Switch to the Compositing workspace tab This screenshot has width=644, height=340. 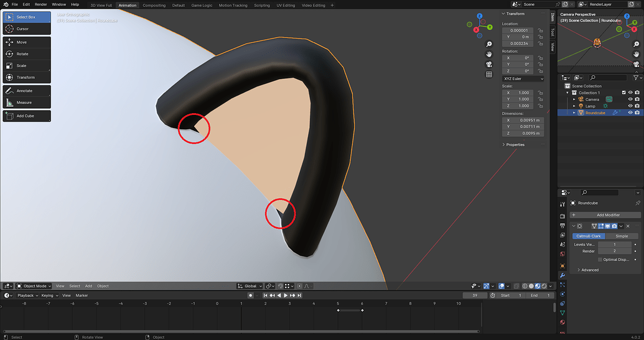coord(154,6)
